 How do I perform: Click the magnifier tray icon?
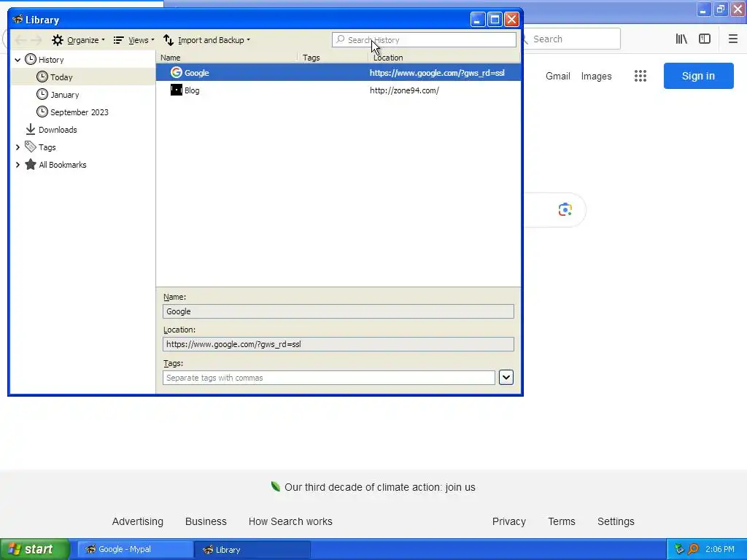point(693,549)
